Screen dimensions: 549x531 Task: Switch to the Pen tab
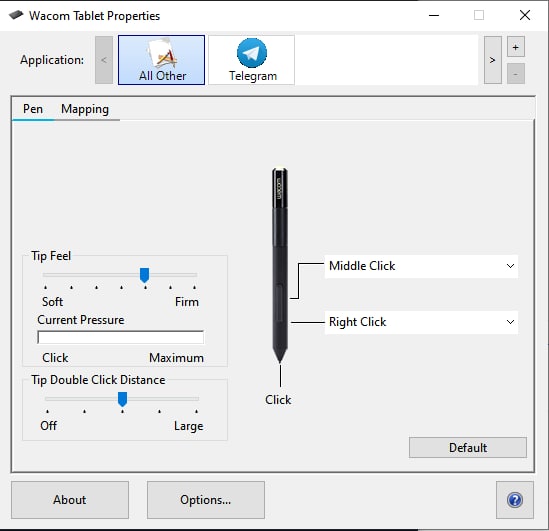[33, 109]
